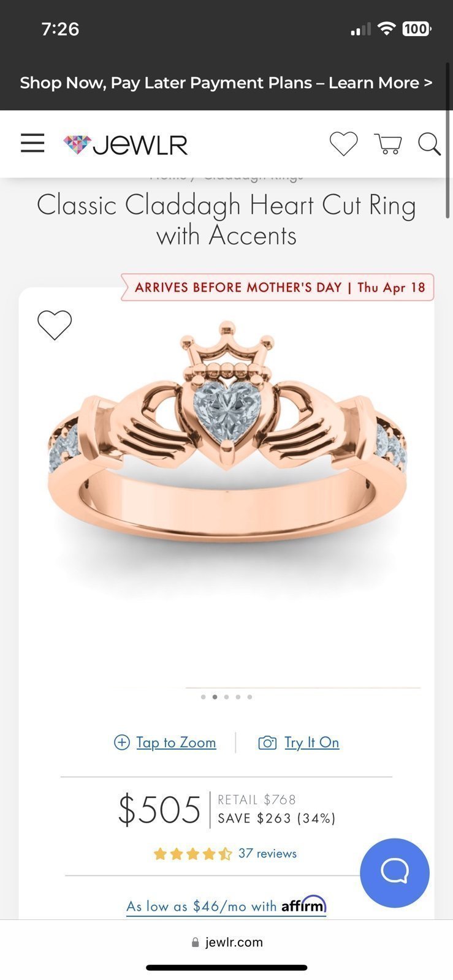Screen dimensions: 453x980
Task: Open the hamburger menu
Action: [x=32, y=143]
